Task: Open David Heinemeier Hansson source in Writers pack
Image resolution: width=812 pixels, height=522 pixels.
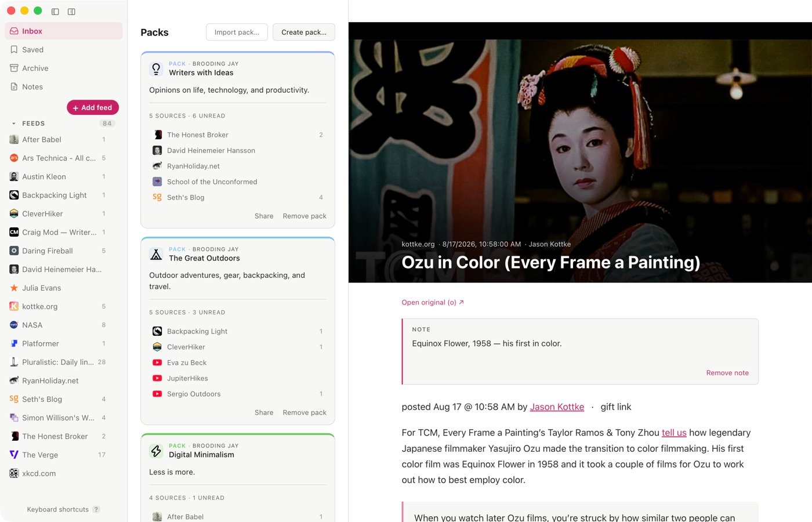Action: click(x=238, y=151)
